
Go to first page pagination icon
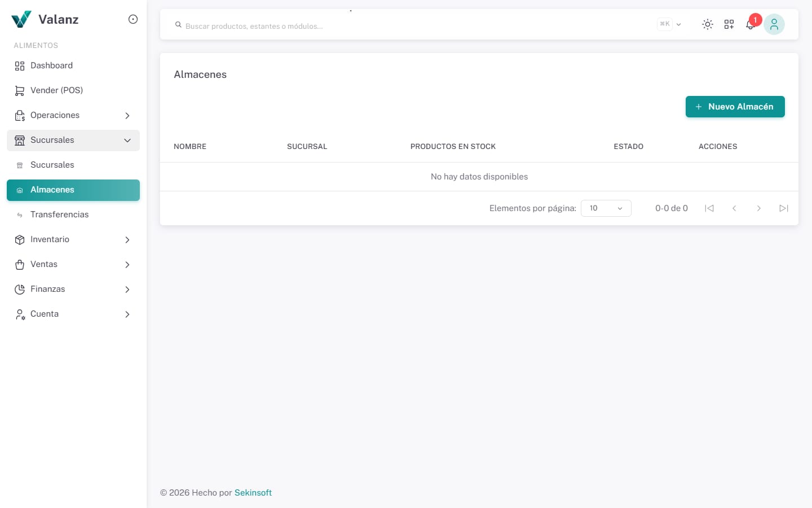(x=709, y=208)
